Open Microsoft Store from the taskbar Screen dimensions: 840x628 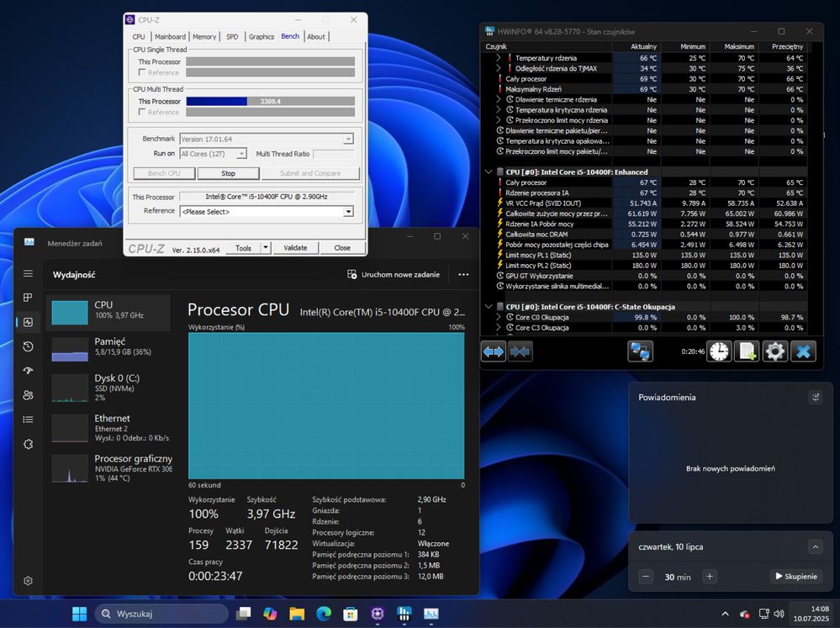[x=351, y=614]
